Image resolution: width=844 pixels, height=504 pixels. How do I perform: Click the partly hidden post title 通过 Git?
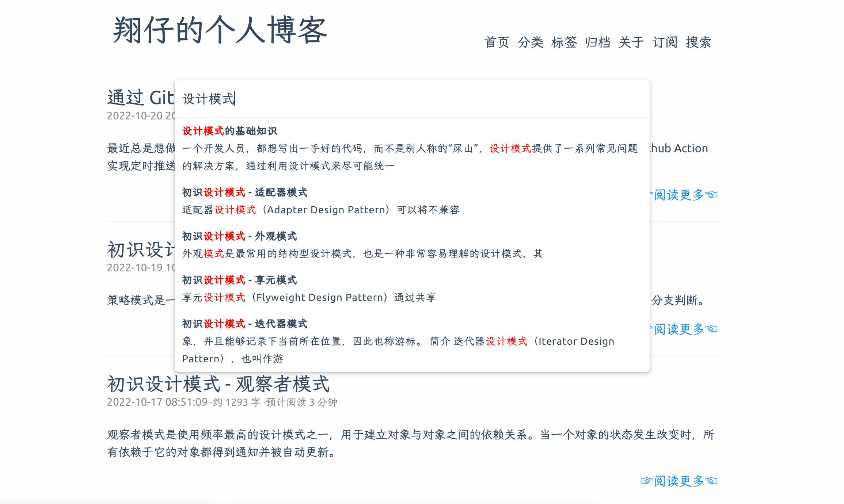click(x=140, y=98)
